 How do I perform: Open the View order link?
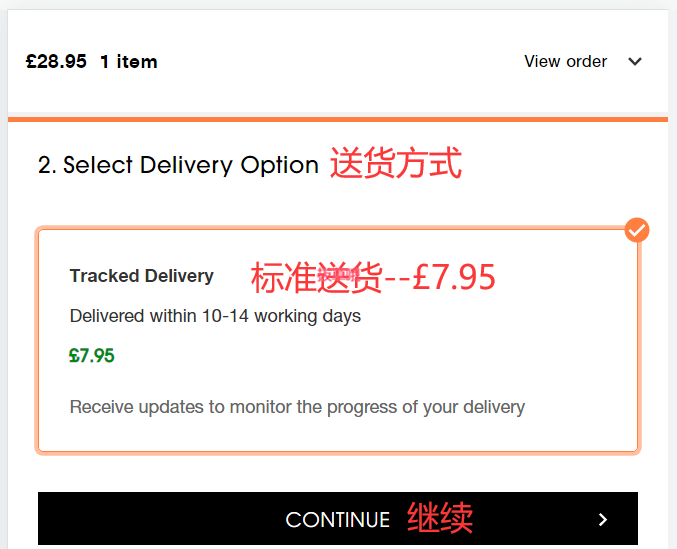[565, 61]
